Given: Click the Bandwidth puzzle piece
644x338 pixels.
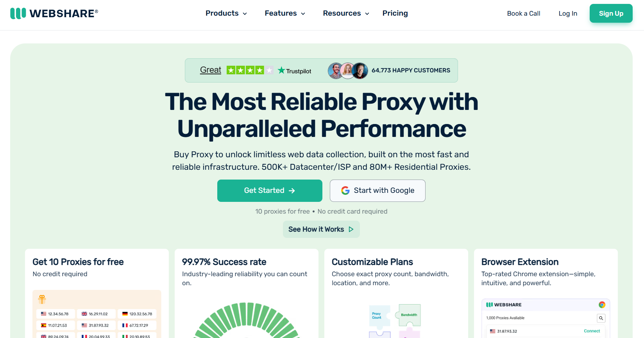Looking at the screenshot, I should click(x=409, y=315).
